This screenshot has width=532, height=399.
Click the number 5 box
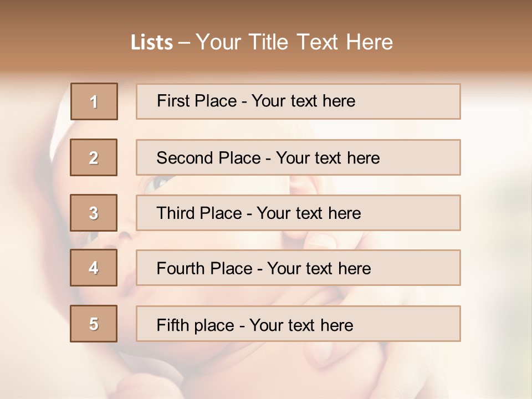pyautogui.click(x=94, y=324)
